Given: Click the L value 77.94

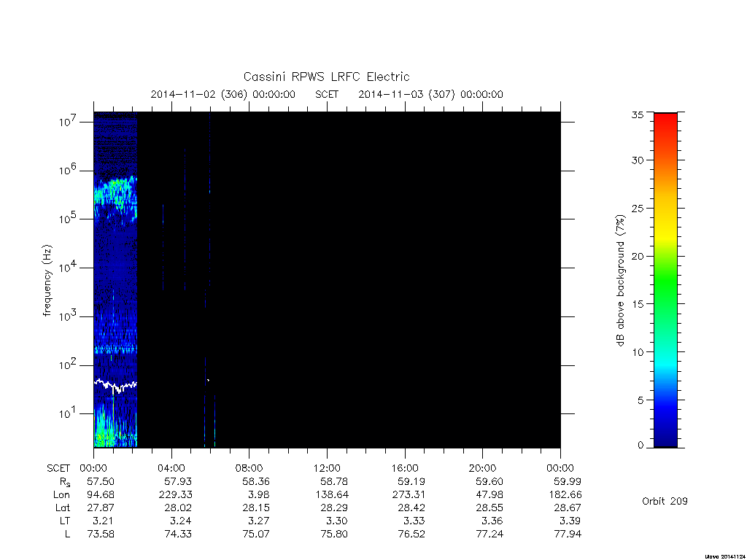Looking at the screenshot, I should pos(568,534).
